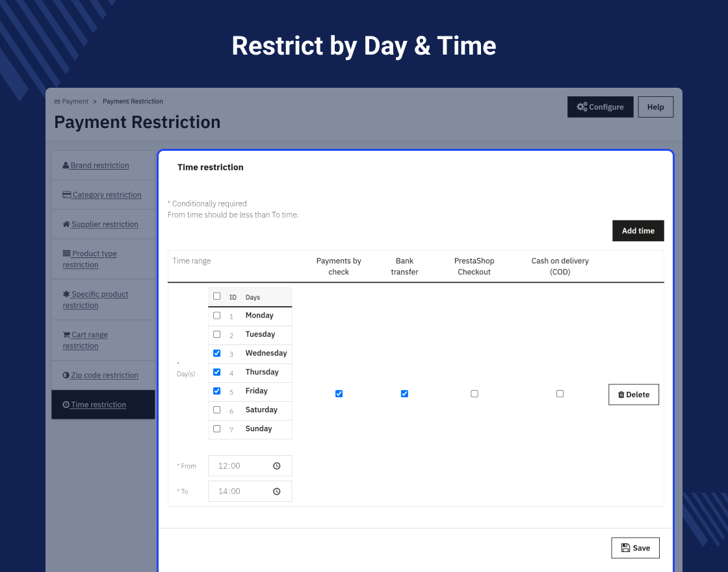Click the Help button
This screenshot has height=572, width=728.
(656, 107)
